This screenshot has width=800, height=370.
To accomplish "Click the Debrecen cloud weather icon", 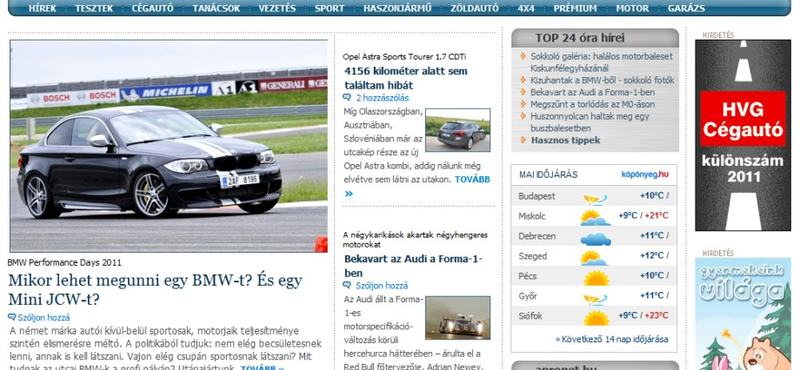I will click(x=595, y=238).
